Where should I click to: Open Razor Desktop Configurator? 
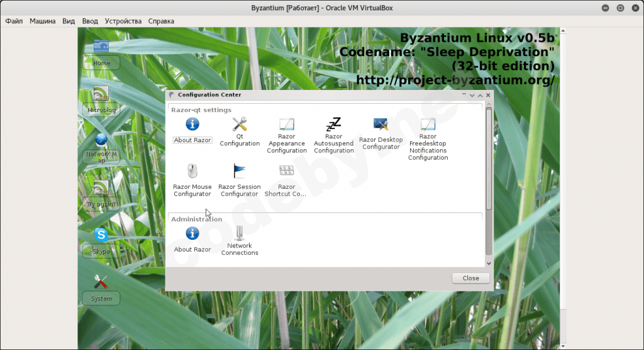[380, 133]
